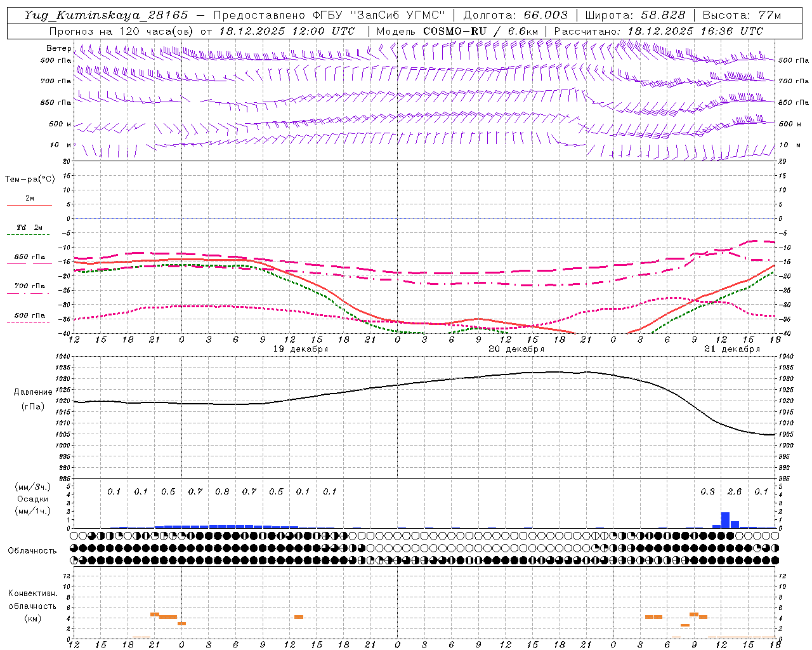Click the tallest blue precipitation bar
This screenshot has width=812, height=650.
point(725,520)
